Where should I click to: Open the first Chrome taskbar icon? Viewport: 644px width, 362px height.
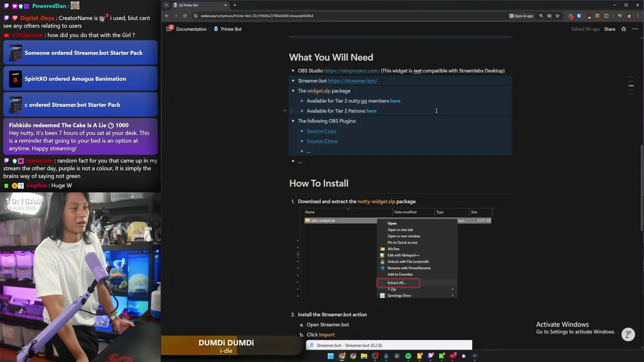click(342, 356)
